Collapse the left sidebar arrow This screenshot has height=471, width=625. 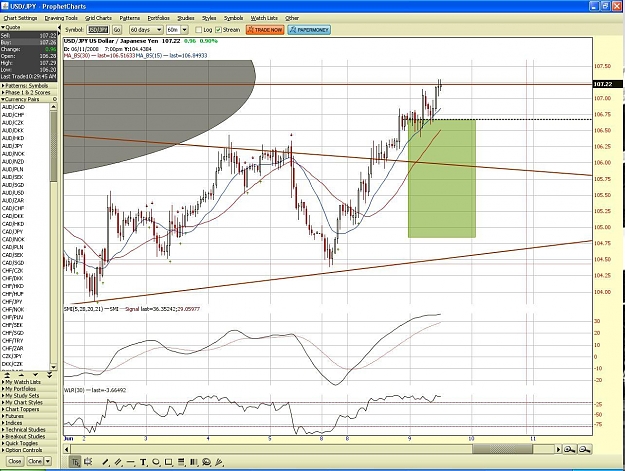point(59,27)
